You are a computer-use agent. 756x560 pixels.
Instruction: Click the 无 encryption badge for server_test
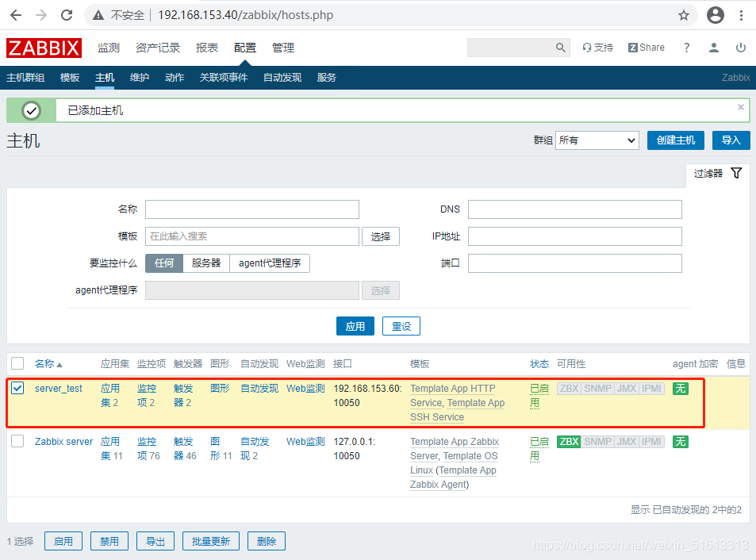coord(681,389)
